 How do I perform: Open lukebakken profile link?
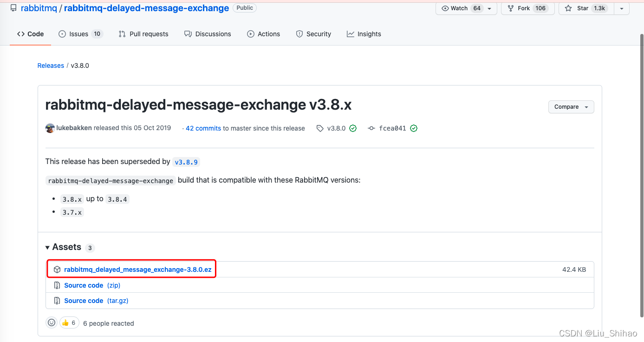click(x=74, y=128)
